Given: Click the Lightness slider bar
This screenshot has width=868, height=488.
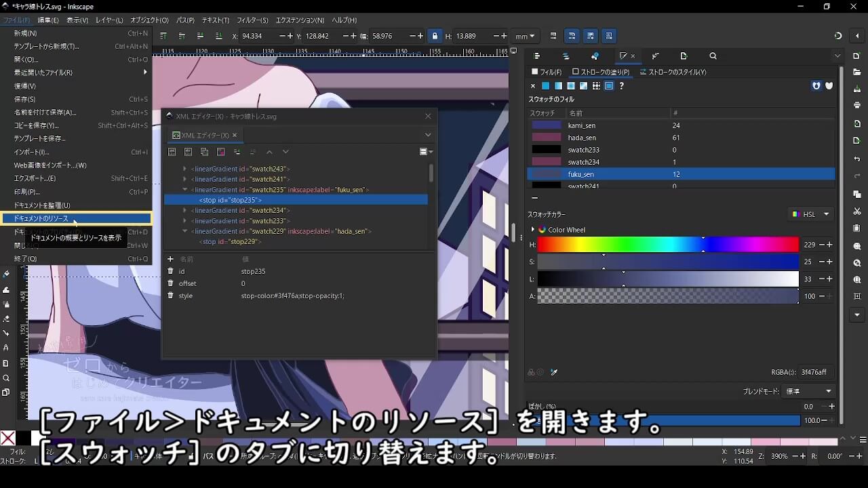Looking at the screenshot, I should [x=668, y=279].
